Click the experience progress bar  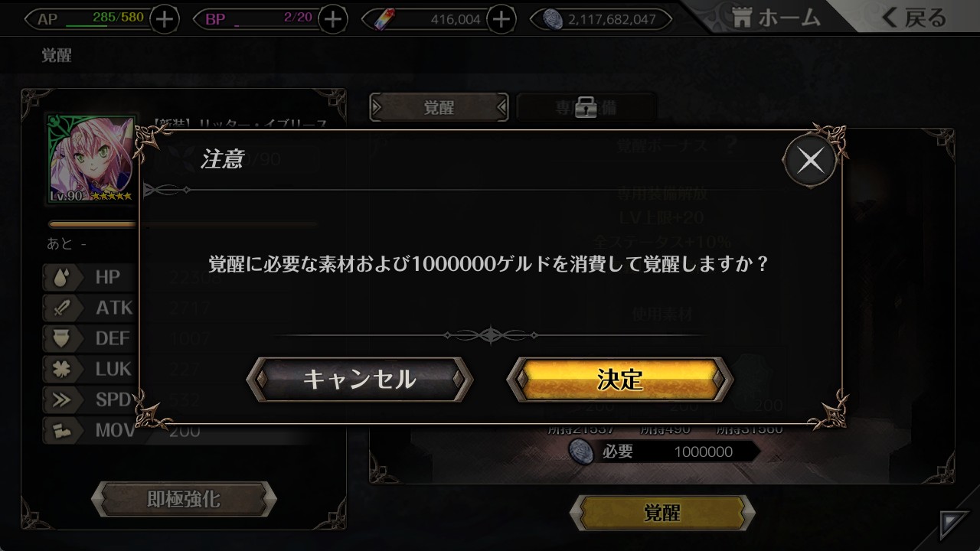click(182, 224)
